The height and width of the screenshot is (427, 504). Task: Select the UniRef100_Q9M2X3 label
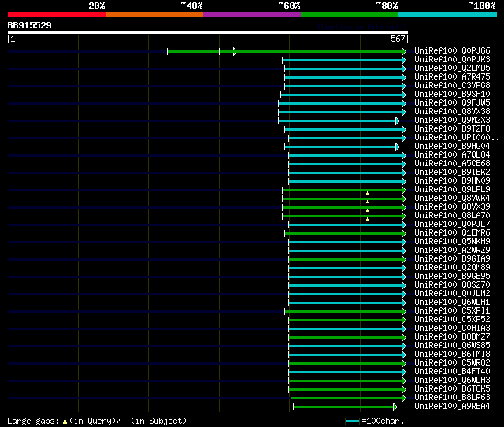(452, 121)
